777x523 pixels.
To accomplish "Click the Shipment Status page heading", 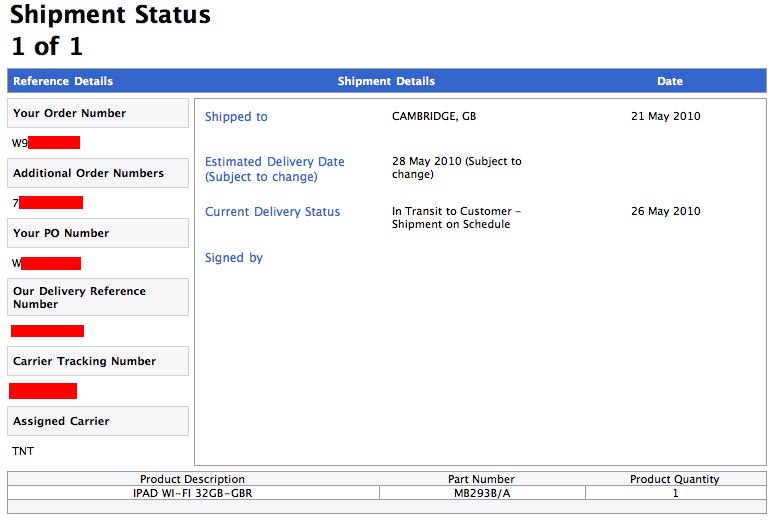I will tap(110, 16).
